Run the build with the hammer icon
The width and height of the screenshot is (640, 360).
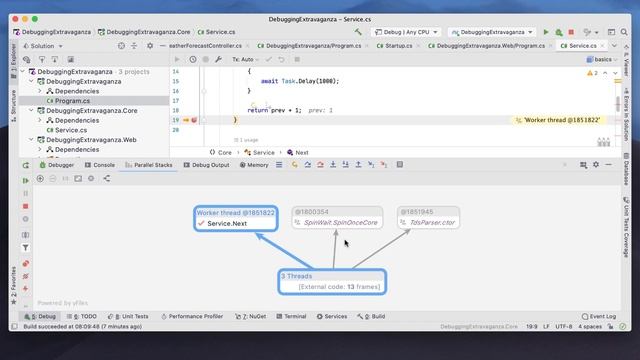358,32
